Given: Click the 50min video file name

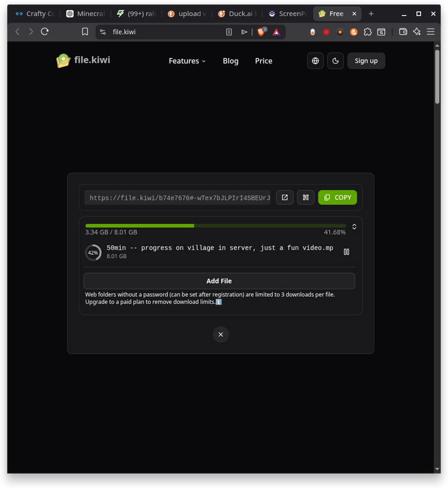Looking at the screenshot, I should coord(220,248).
